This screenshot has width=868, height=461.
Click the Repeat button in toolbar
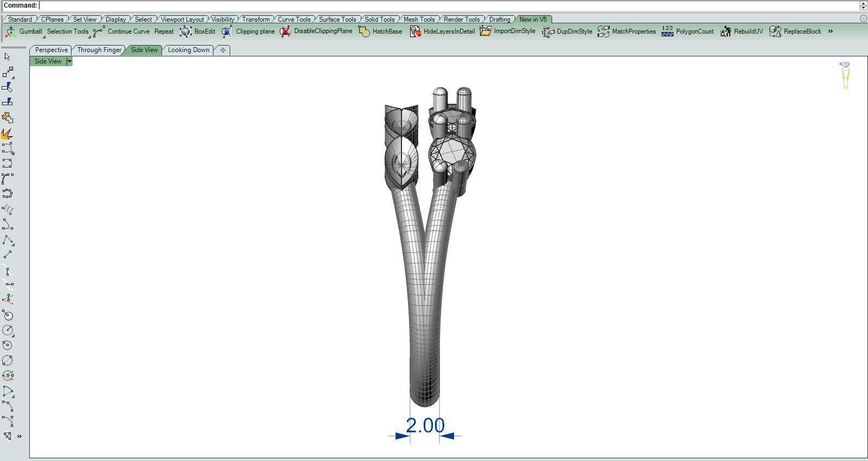[164, 31]
